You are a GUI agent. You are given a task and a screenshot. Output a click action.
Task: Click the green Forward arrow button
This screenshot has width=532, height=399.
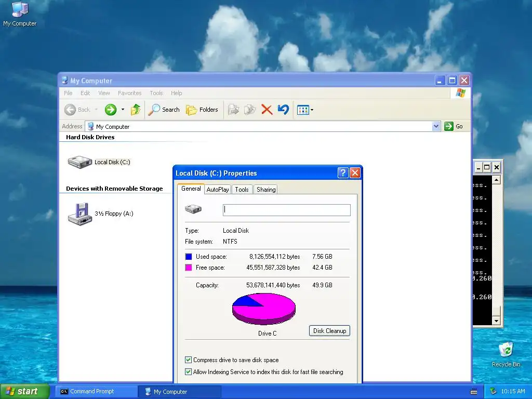pos(111,110)
